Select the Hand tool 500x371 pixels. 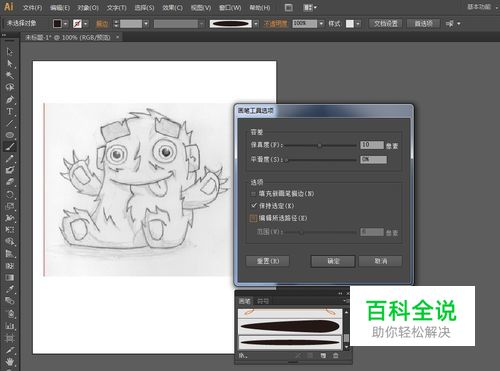point(10,361)
